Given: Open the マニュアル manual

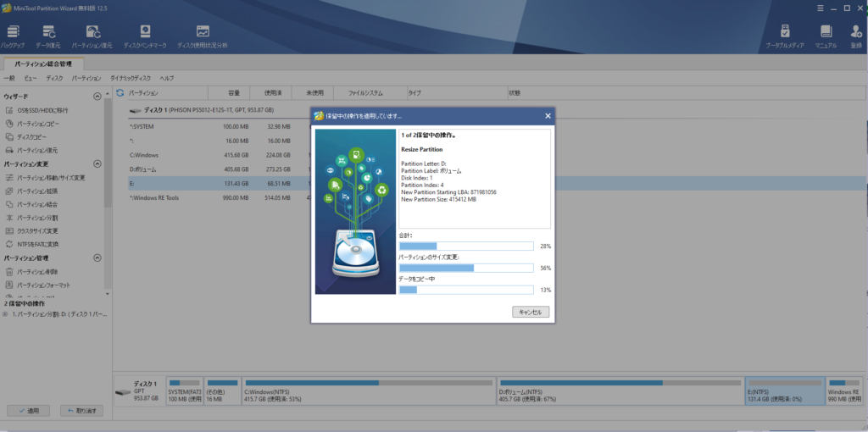Looking at the screenshot, I should 826,36.
